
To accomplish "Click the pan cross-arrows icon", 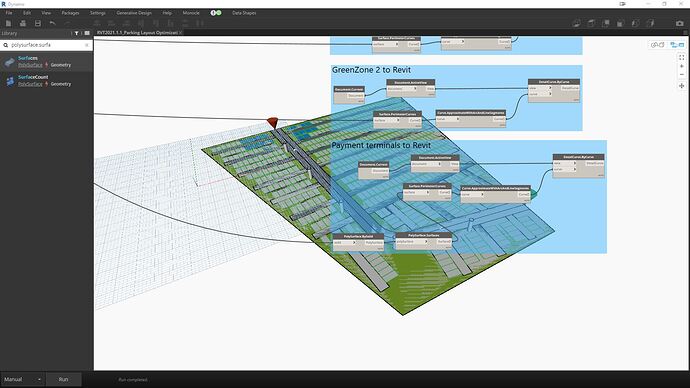I will [x=682, y=86].
